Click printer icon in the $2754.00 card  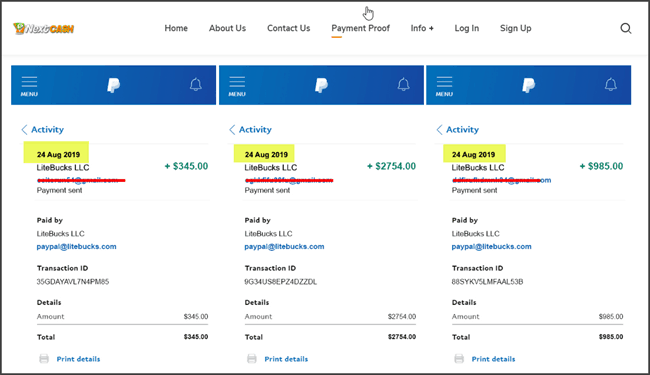(252, 359)
